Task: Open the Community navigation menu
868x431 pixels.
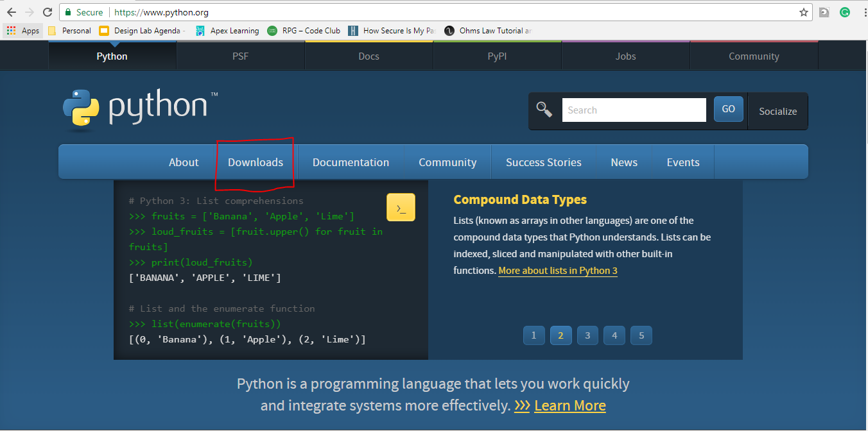Action: point(447,162)
